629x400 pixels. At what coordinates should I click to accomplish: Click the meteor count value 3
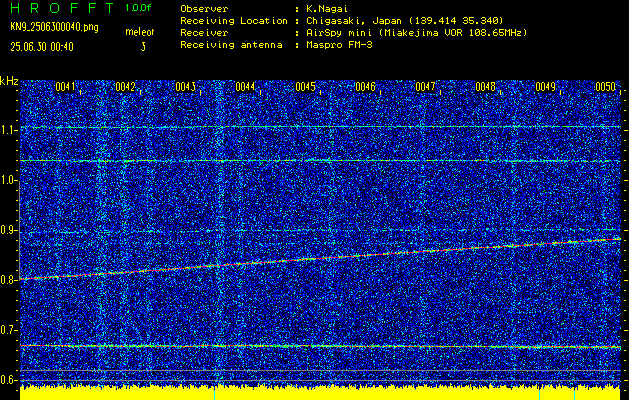click(x=143, y=47)
